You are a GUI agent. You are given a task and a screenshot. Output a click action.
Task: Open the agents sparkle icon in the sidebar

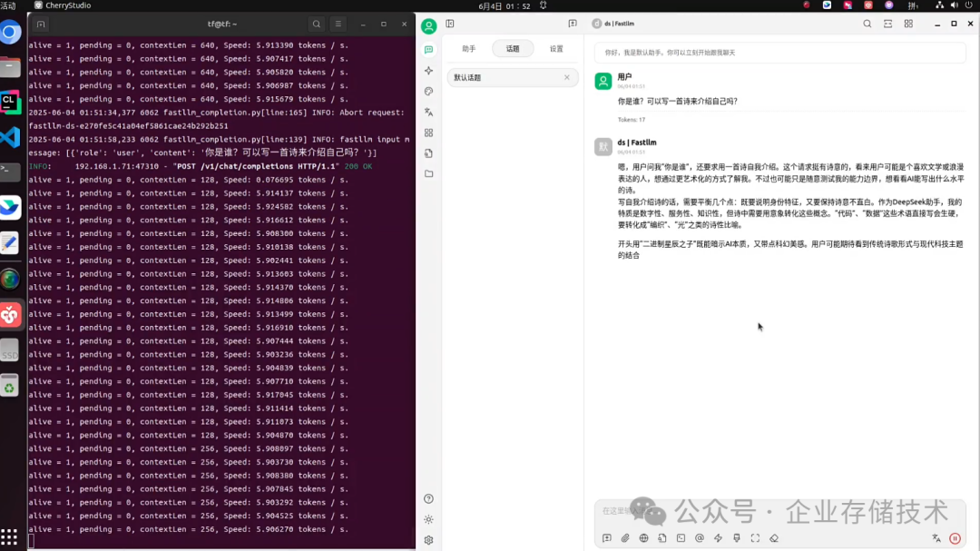coord(428,71)
